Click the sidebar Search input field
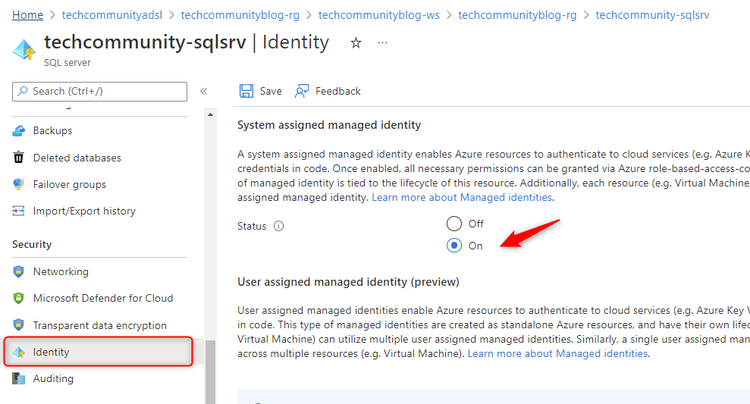 [x=99, y=91]
